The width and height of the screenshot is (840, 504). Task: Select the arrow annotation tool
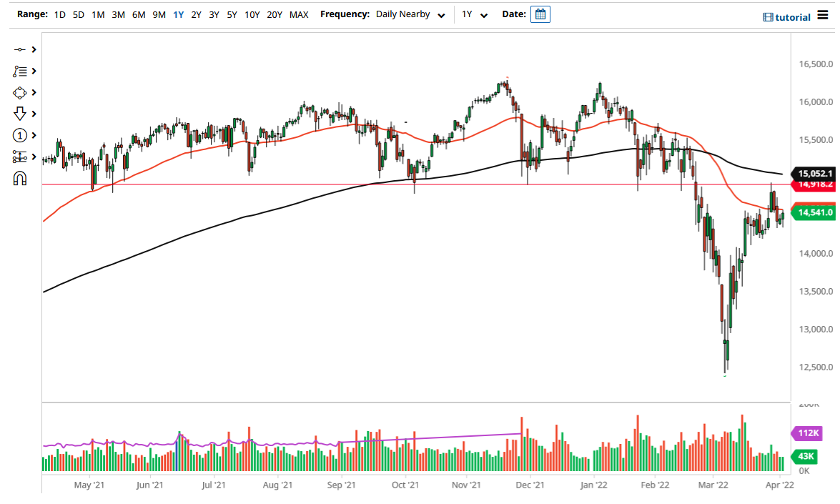click(20, 114)
